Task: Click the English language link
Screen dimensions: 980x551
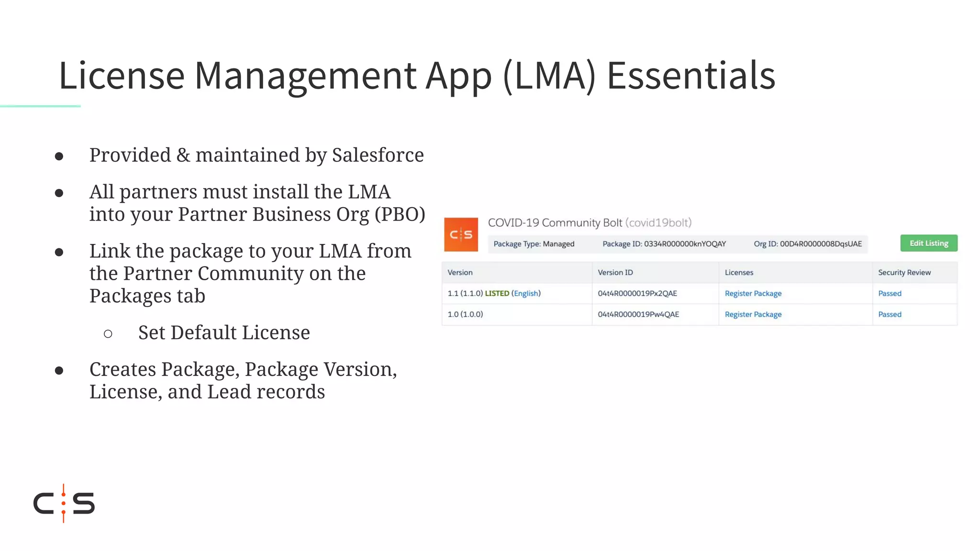Action: (x=526, y=293)
